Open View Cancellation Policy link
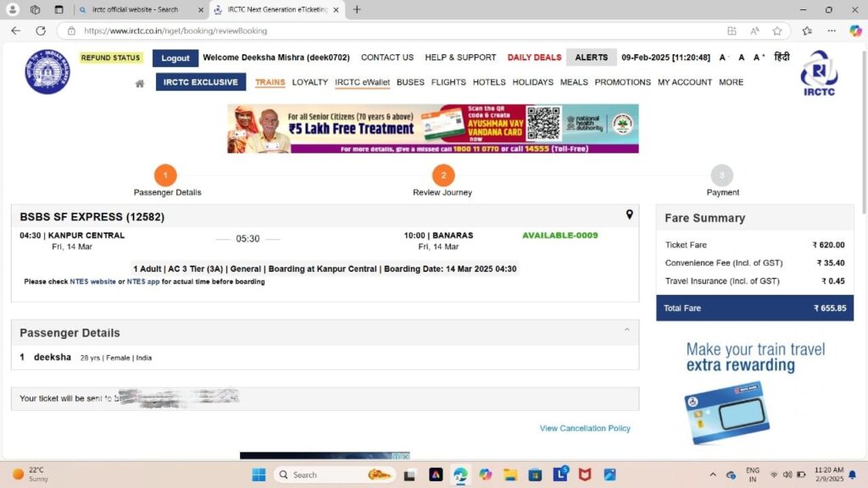The width and height of the screenshot is (868, 488). point(585,428)
